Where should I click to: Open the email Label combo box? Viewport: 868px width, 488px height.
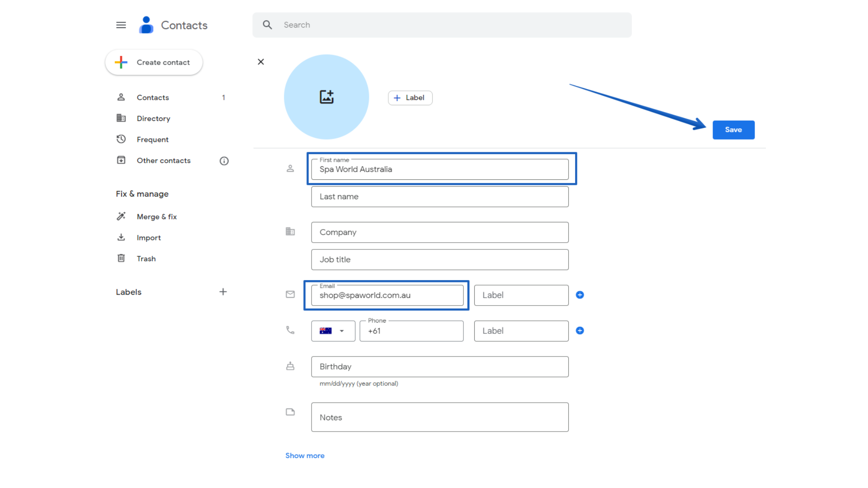521,295
